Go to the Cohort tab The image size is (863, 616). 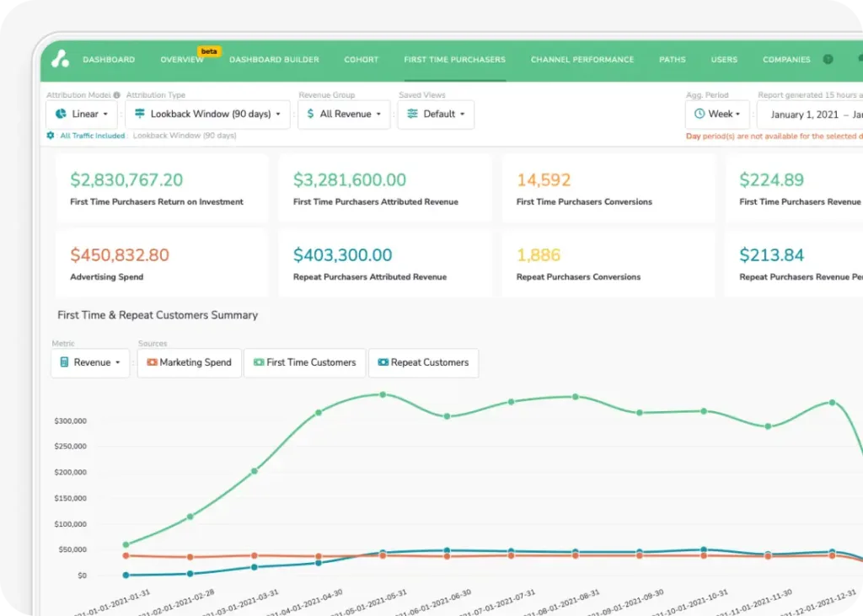(361, 60)
